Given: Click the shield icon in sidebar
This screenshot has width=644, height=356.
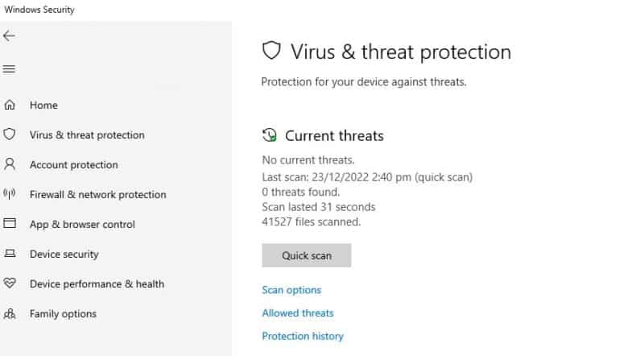Looking at the screenshot, I should click(10, 134).
